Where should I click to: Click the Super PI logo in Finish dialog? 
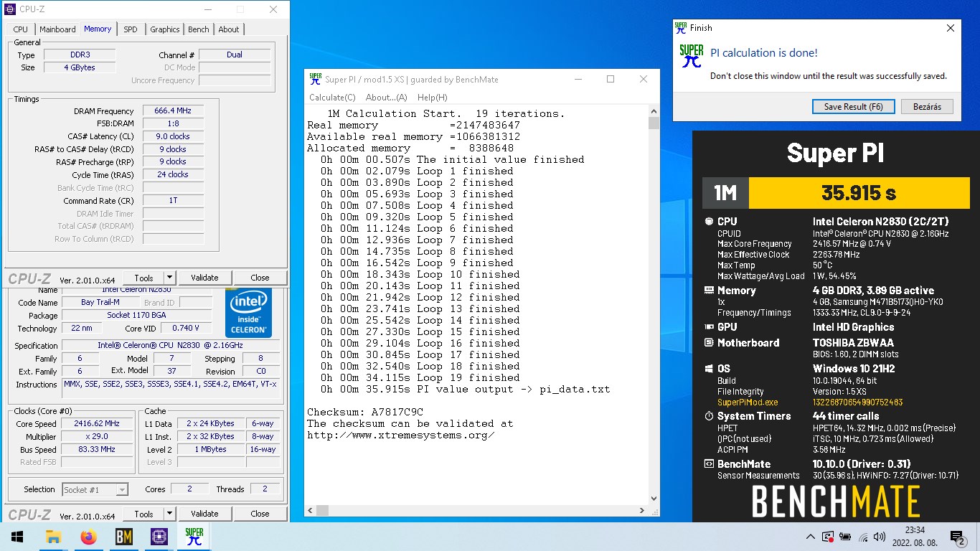(692, 56)
